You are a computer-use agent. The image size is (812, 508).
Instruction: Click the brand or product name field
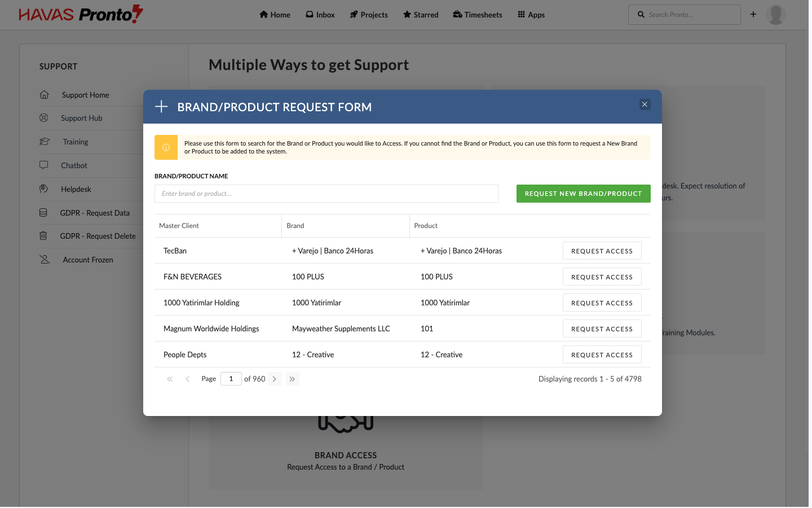point(326,194)
